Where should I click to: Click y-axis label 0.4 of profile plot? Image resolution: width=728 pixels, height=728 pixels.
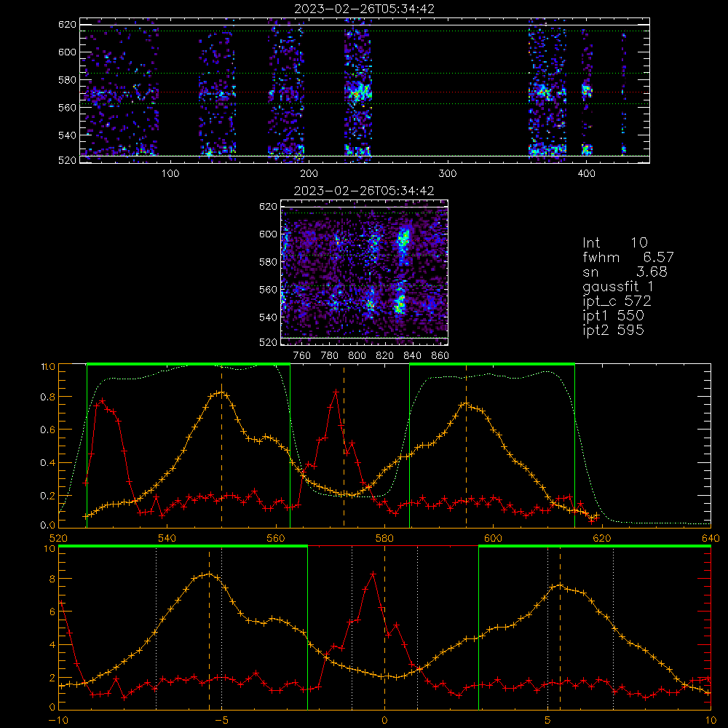tap(48, 463)
